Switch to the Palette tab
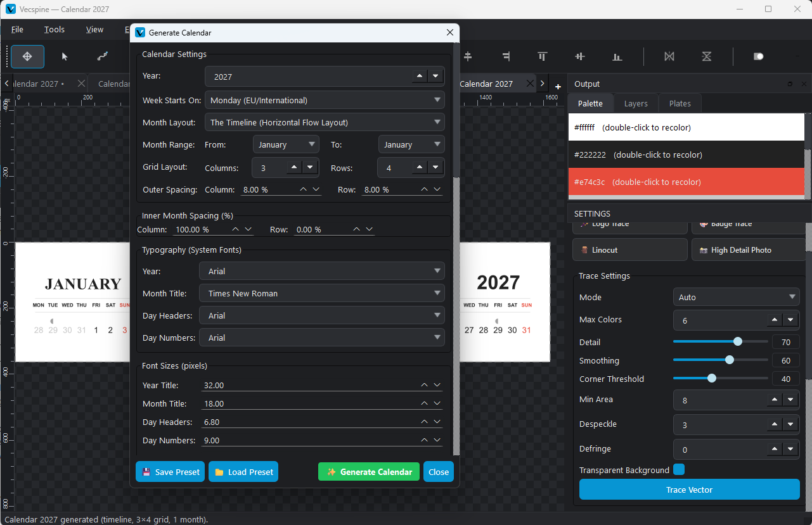This screenshot has height=525, width=812. click(590, 103)
